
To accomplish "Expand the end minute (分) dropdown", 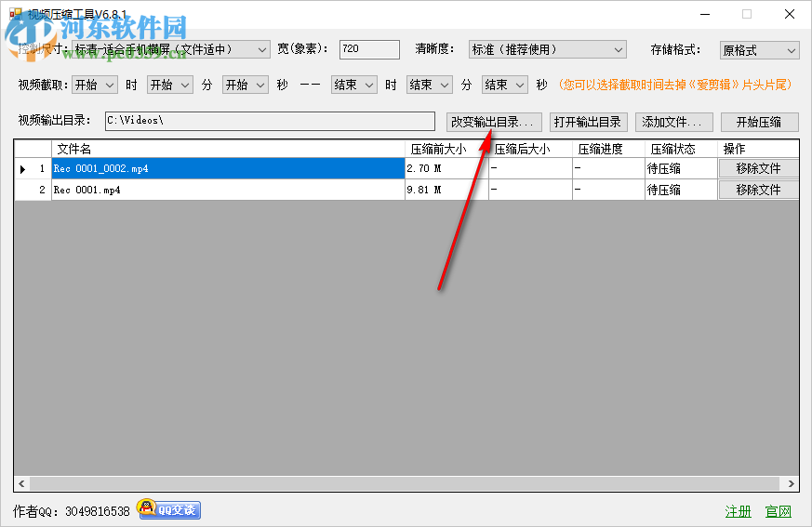I will click(x=430, y=85).
